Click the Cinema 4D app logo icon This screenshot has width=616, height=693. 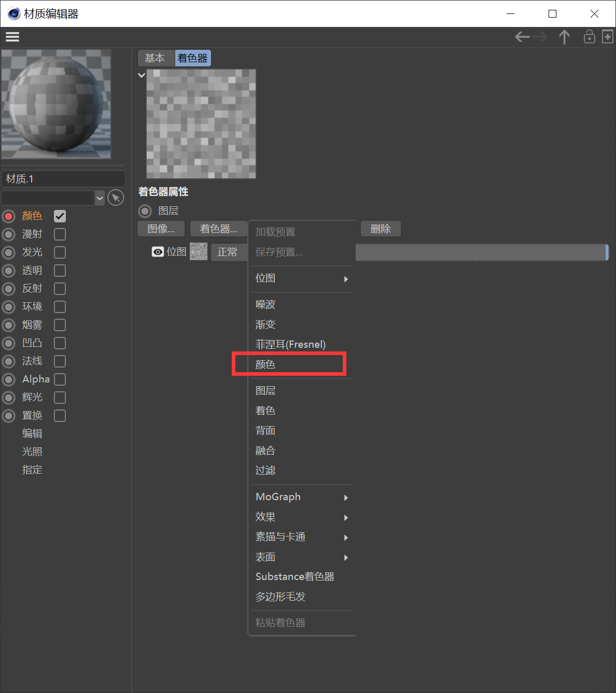14,13
